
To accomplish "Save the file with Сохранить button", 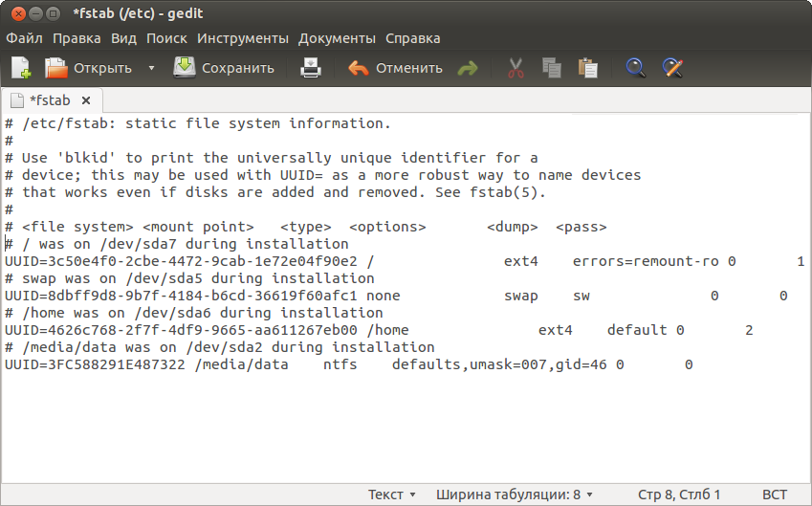I will (x=224, y=68).
